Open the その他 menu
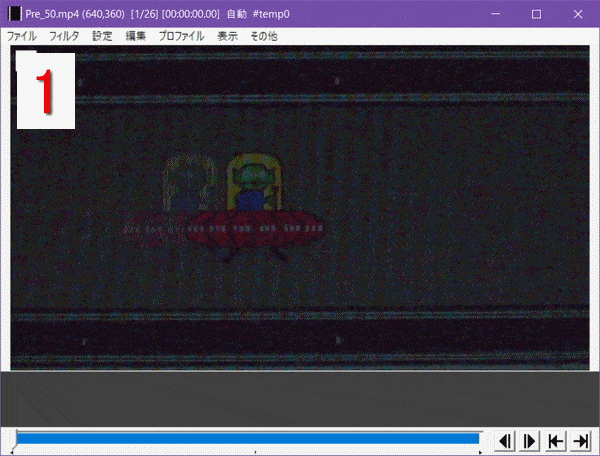Screen dimensions: 600x456 pyautogui.click(x=264, y=36)
